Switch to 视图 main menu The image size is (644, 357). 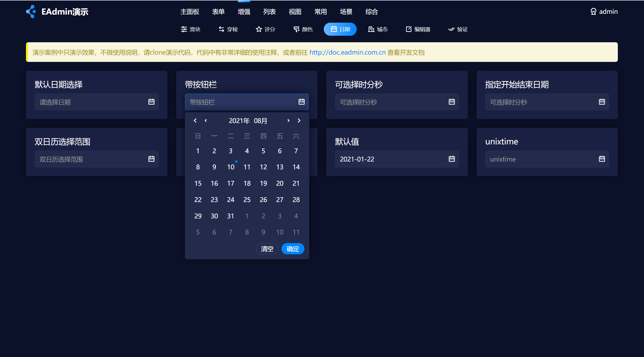click(295, 12)
